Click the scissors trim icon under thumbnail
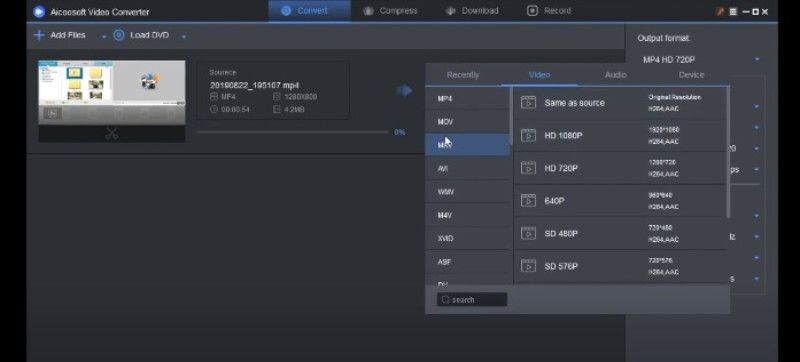The width and height of the screenshot is (800, 362). [112, 134]
